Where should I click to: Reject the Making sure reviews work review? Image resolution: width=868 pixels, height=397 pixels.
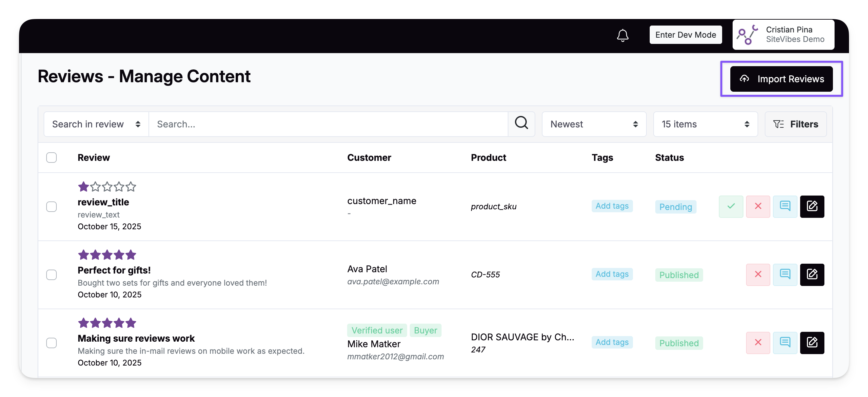(758, 342)
